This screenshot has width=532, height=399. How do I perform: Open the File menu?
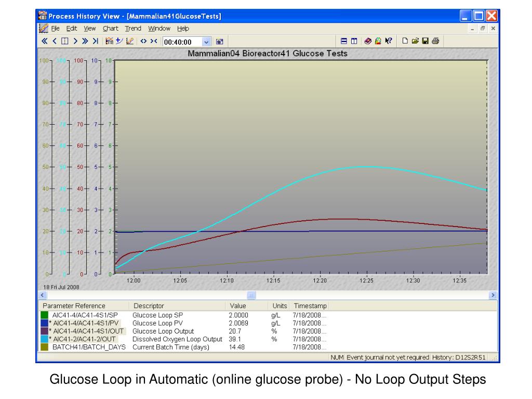click(55, 29)
